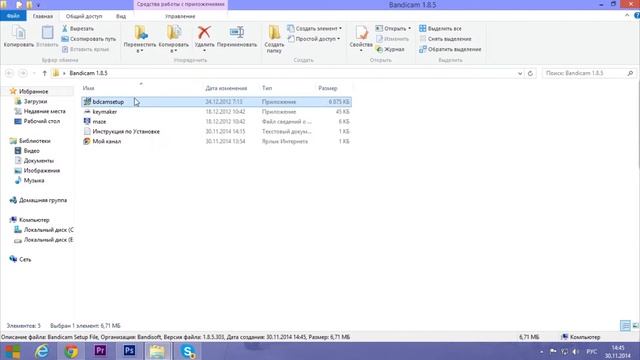Switch to details view icon
The image size is (640, 360).
pos(625,325)
